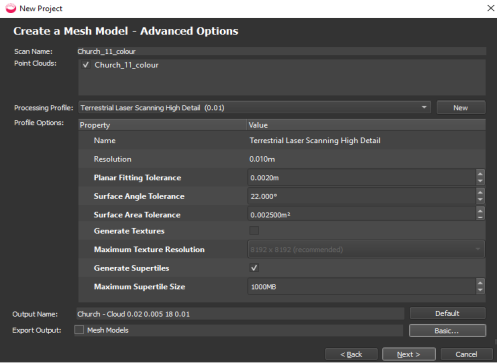497x363 pixels.
Task: Close the New Project dialog
Action: (490, 8)
